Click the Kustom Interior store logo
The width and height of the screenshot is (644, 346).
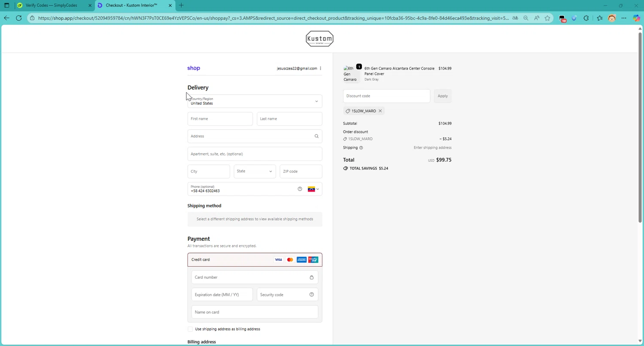click(319, 39)
